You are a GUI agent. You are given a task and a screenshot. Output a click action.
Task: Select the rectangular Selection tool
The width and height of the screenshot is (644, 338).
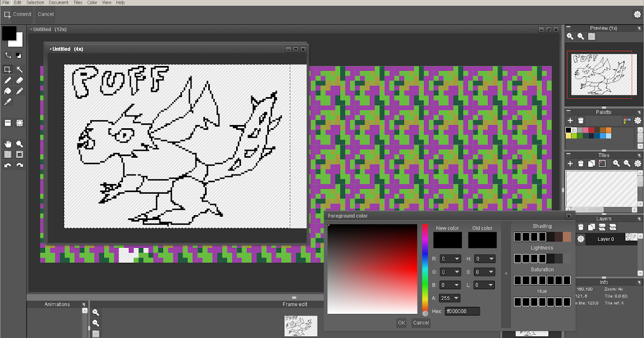pos(8,70)
